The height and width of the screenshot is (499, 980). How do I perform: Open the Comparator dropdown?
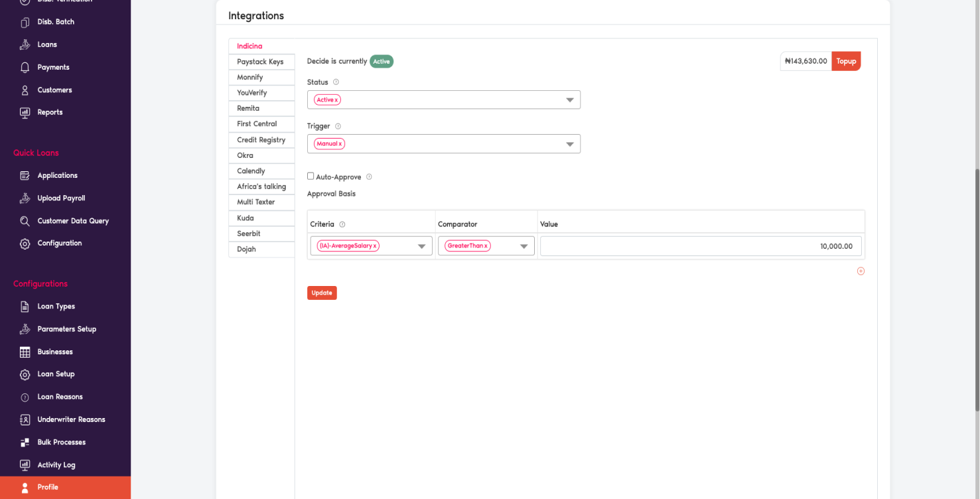(x=524, y=245)
